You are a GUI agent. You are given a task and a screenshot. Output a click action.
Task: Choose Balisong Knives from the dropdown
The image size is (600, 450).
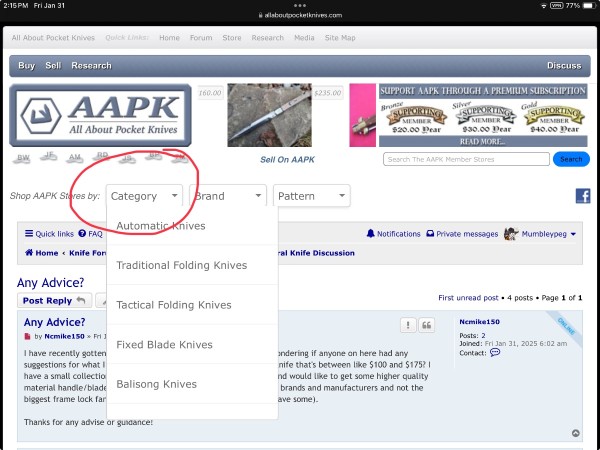(x=192, y=384)
